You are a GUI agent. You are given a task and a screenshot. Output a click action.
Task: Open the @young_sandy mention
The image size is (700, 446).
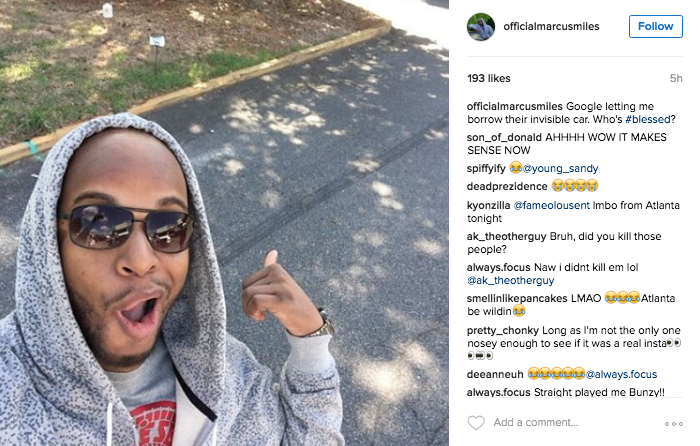pyautogui.click(x=560, y=168)
